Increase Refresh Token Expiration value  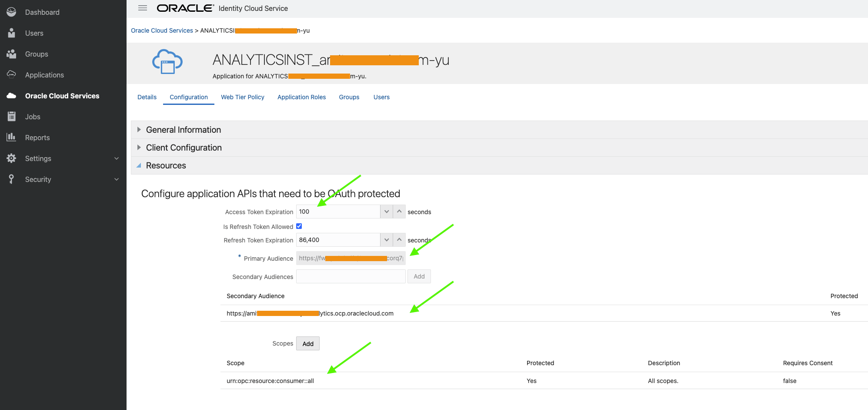point(399,240)
